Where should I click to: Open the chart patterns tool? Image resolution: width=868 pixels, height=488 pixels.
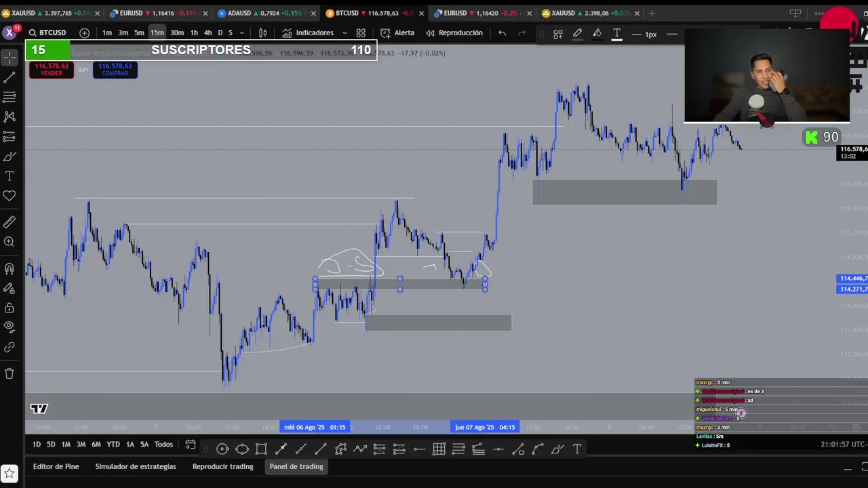(9, 117)
